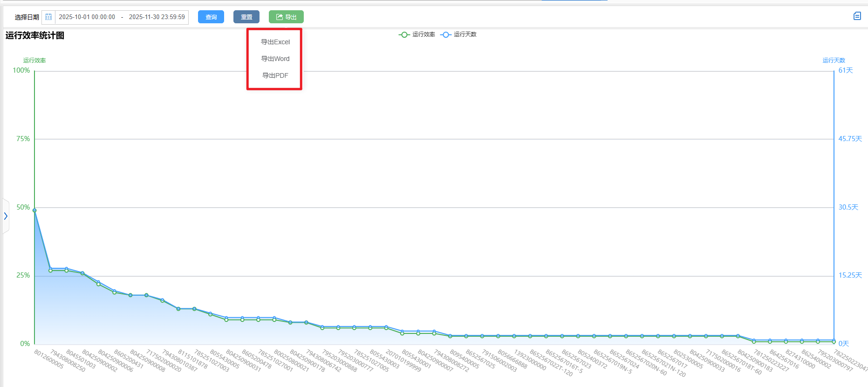This screenshot has width=868, height=387.
Task: Click the share icon inside 导出 button
Action: click(x=280, y=17)
